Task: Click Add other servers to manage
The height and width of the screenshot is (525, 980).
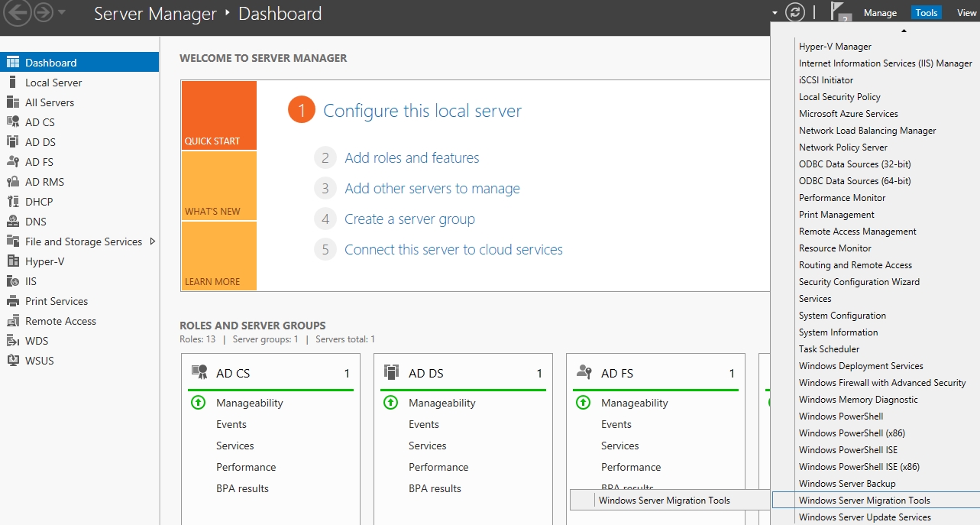Action: 432,189
